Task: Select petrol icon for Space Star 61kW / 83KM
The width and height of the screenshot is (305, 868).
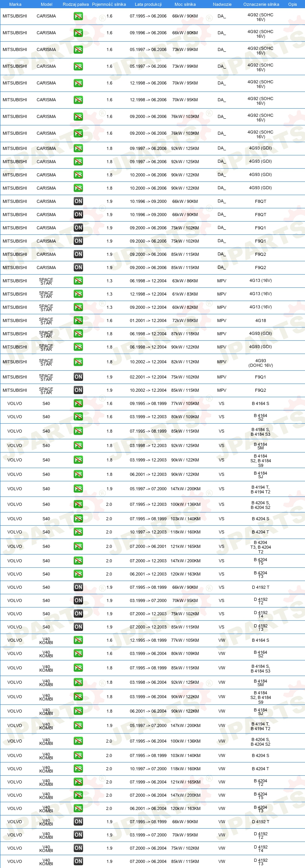Action: pyautogui.click(x=78, y=294)
